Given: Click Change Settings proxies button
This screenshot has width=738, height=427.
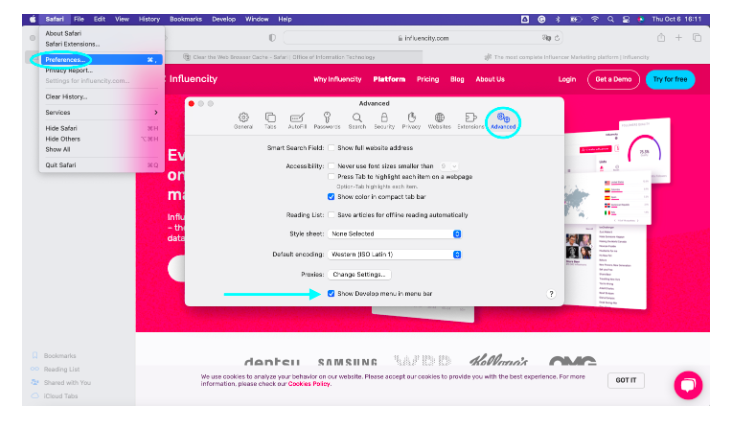Looking at the screenshot, I should [x=359, y=274].
